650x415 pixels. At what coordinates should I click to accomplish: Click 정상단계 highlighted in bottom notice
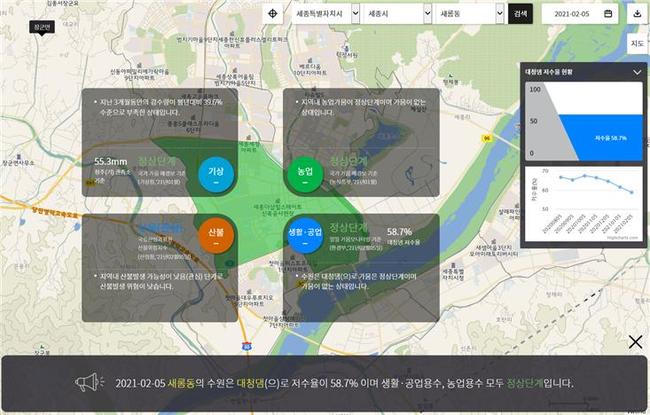point(524,383)
